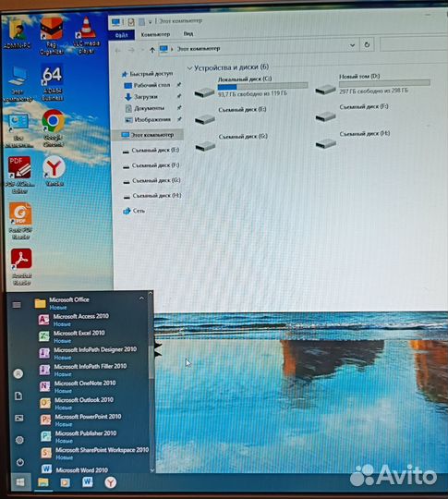
Task: Select Съемный диск (H:) in navigation pane
Action: [152, 196]
